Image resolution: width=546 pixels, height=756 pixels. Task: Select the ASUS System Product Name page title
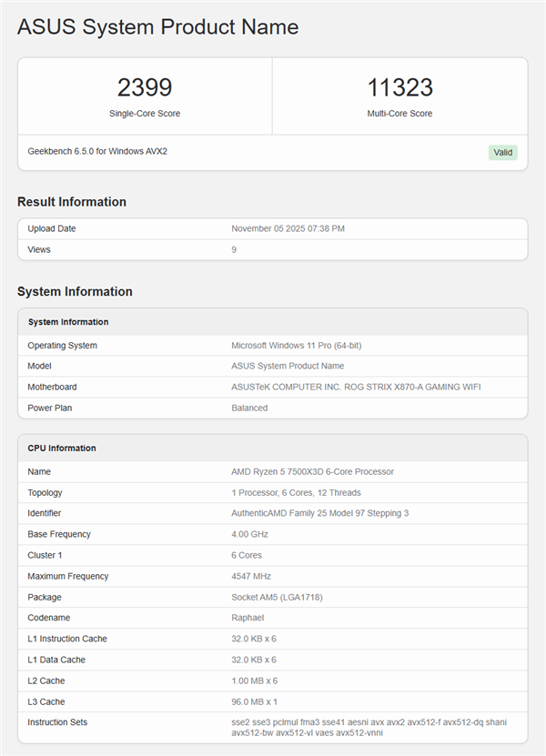click(x=157, y=27)
